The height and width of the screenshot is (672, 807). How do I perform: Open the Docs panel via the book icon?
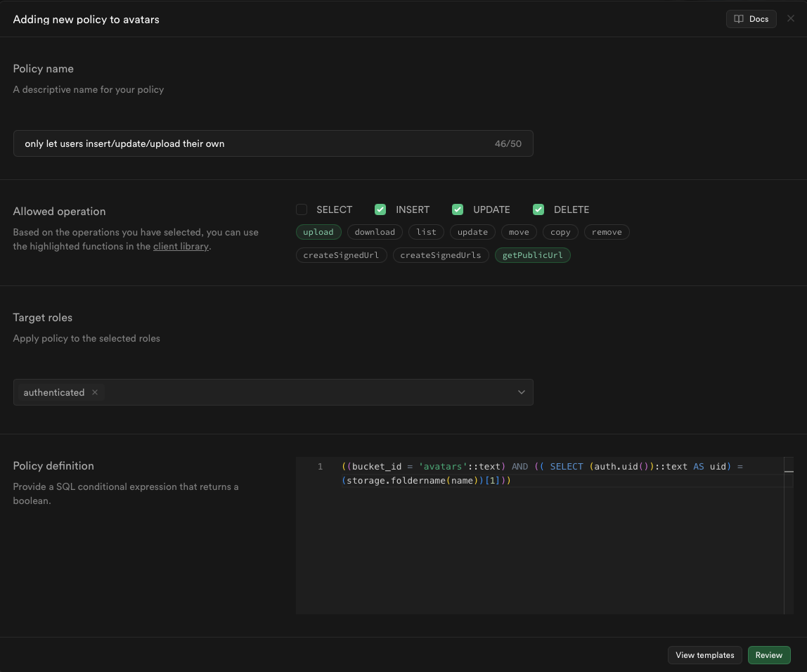click(x=751, y=18)
